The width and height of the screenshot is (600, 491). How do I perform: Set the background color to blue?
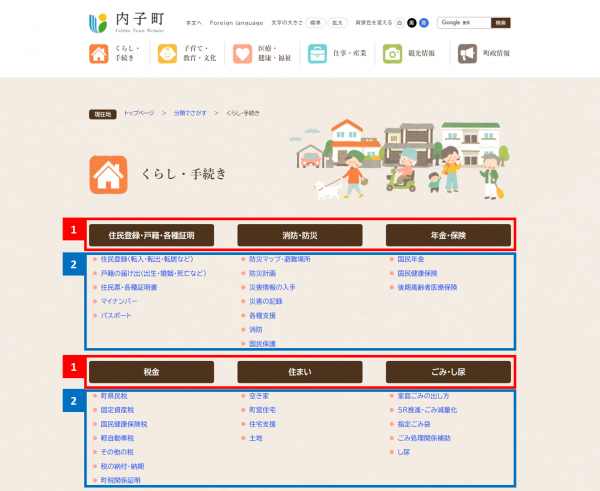(x=424, y=23)
